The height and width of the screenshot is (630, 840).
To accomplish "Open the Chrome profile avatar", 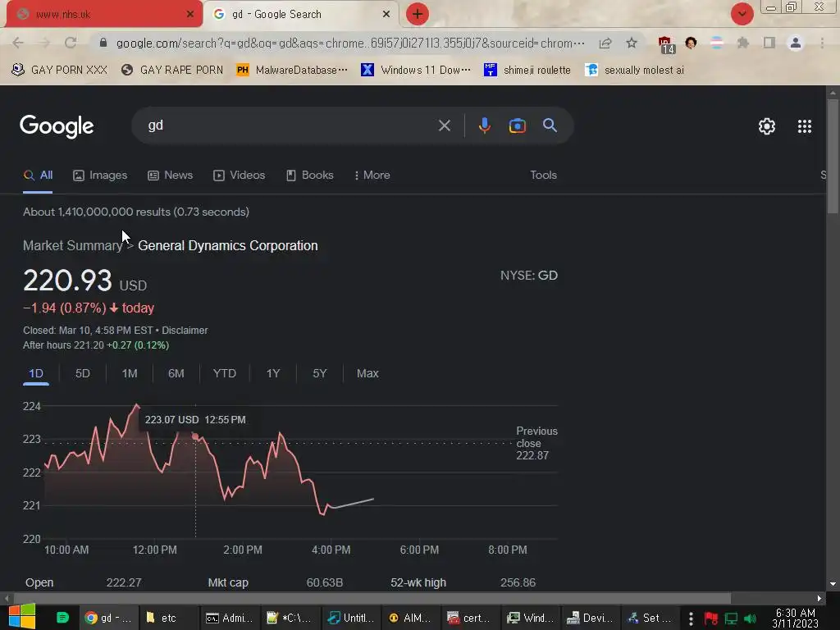I will pos(796,43).
